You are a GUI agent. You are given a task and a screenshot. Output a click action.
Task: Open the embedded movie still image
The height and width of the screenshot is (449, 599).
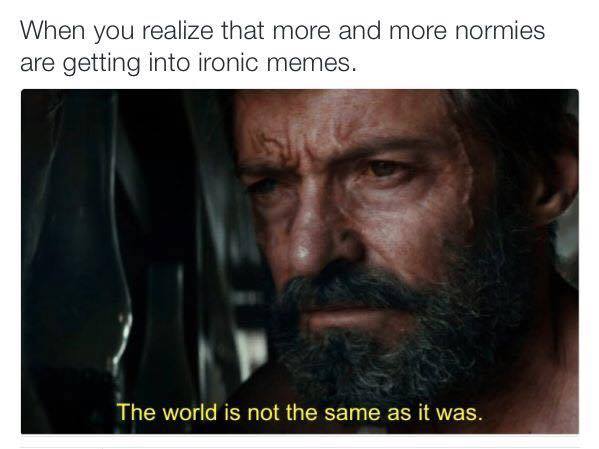click(300, 261)
